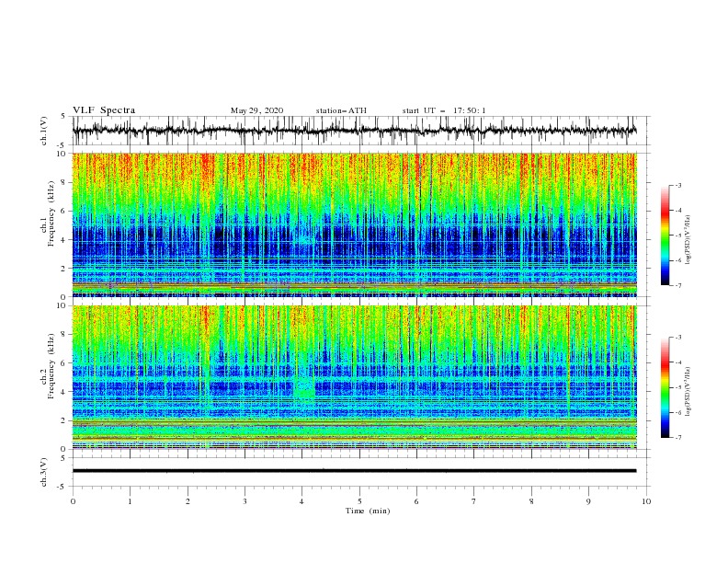Click the "5" volt tick of ch.1(V) axis
Image resolution: width=728 pixels, height=563 pixels.
(63, 116)
